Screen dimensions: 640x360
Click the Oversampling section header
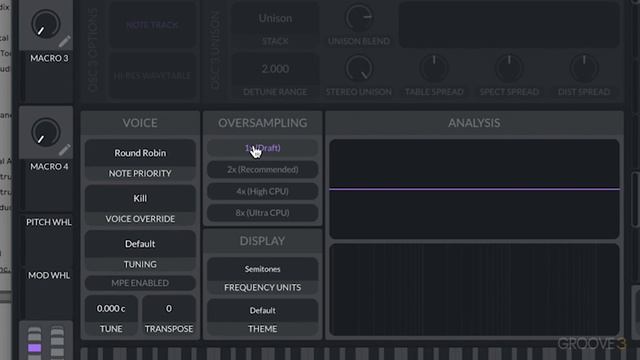coord(262,123)
